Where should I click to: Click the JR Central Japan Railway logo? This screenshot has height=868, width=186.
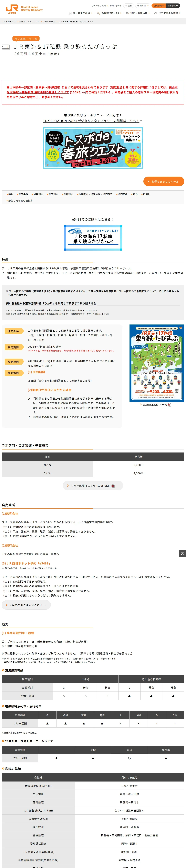pyautogui.click(x=24, y=9)
